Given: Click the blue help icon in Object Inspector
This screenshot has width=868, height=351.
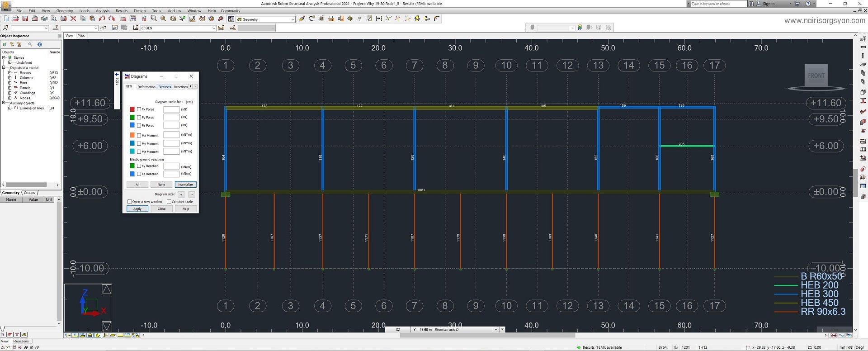Looking at the screenshot, I should pos(40,44).
